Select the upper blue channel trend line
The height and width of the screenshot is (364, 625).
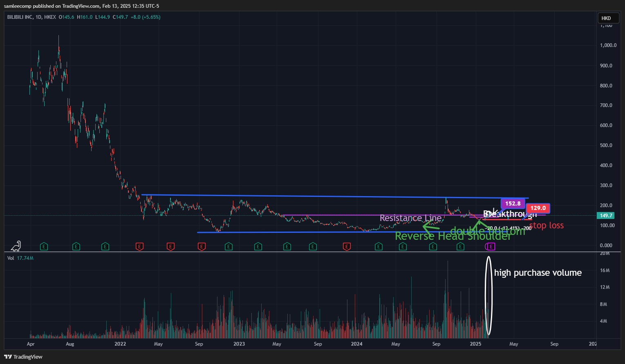click(x=335, y=197)
